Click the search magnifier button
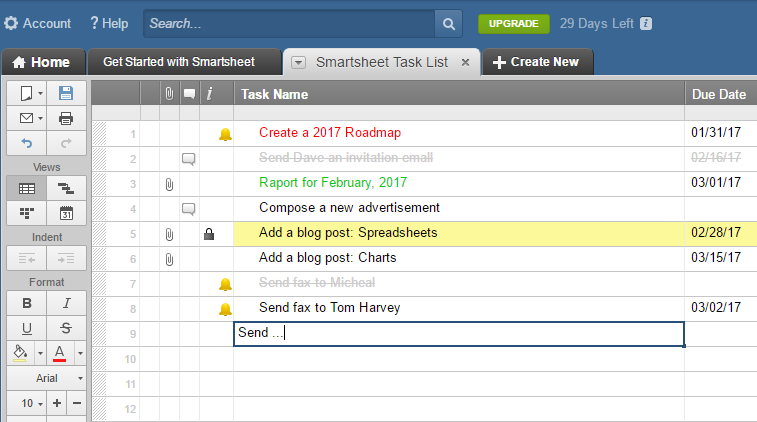The height and width of the screenshot is (422, 757). click(x=449, y=24)
